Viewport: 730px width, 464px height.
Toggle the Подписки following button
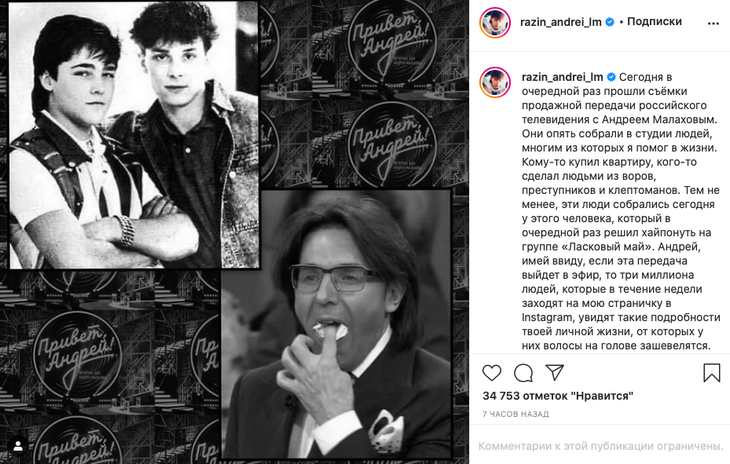(x=654, y=21)
